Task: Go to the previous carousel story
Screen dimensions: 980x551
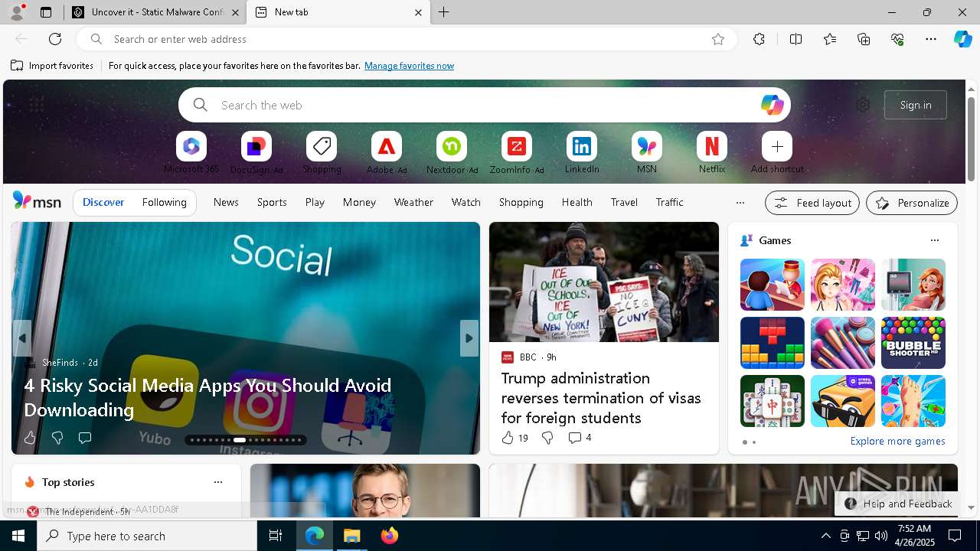Action: click(22, 338)
